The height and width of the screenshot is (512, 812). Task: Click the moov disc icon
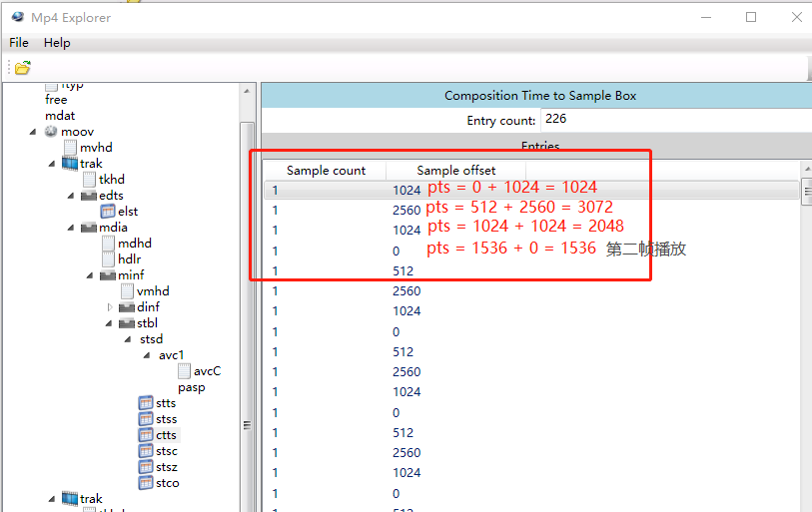point(51,132)
